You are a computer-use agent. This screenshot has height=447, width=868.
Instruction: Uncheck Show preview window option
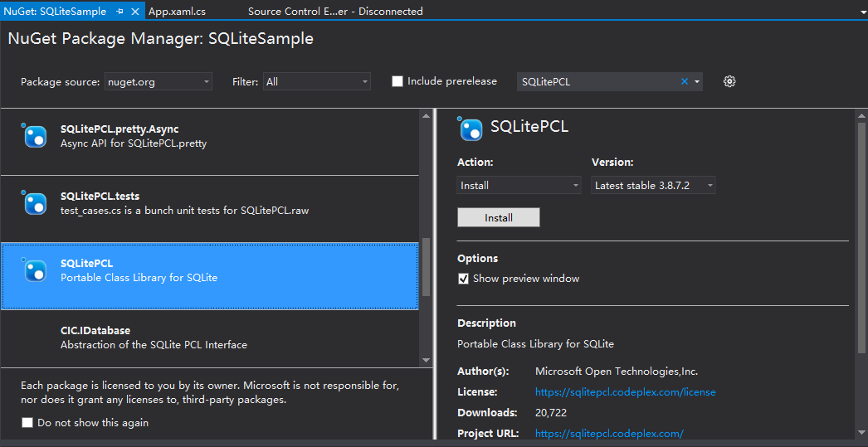point(464,279)
